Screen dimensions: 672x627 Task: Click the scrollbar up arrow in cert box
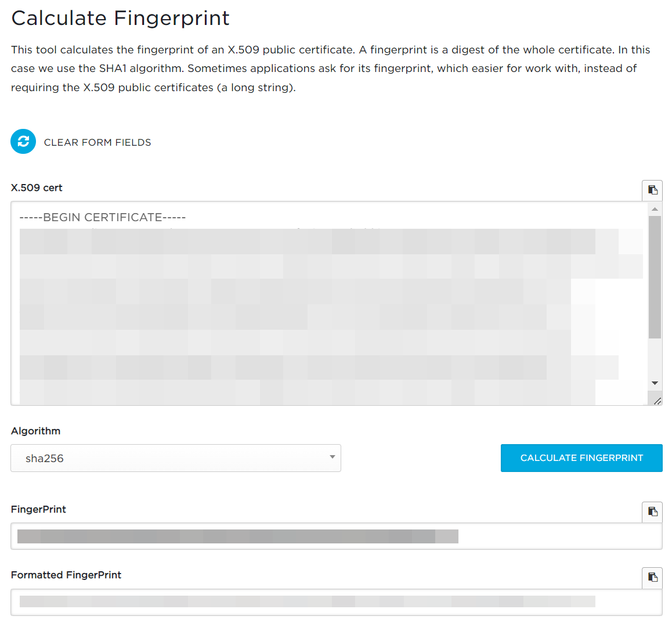[x=655, y=209]
